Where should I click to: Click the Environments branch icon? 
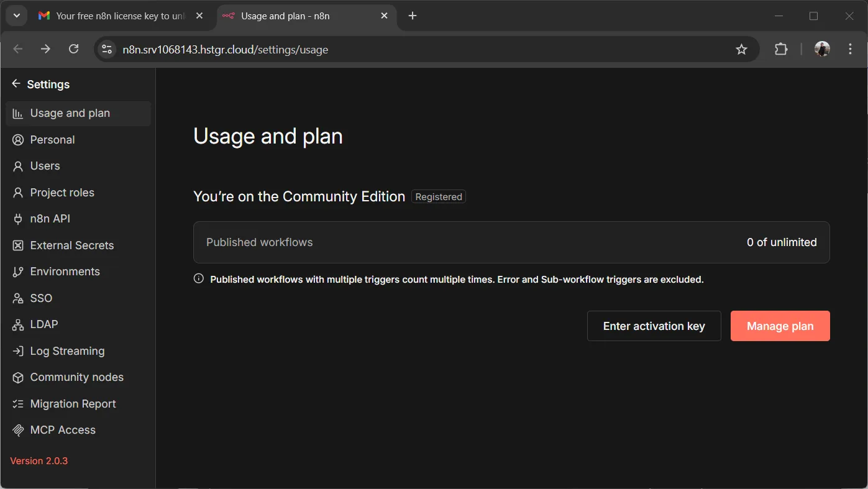click(18, 272)
